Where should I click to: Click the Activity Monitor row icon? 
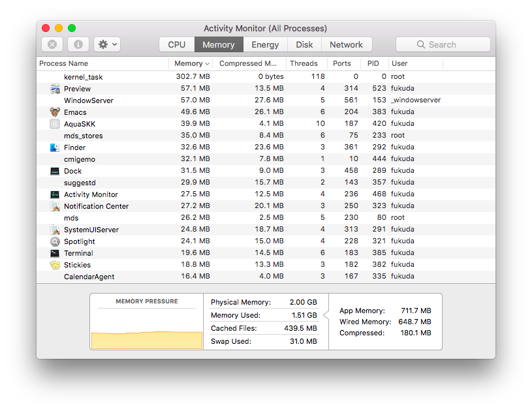tap(55, 194)
